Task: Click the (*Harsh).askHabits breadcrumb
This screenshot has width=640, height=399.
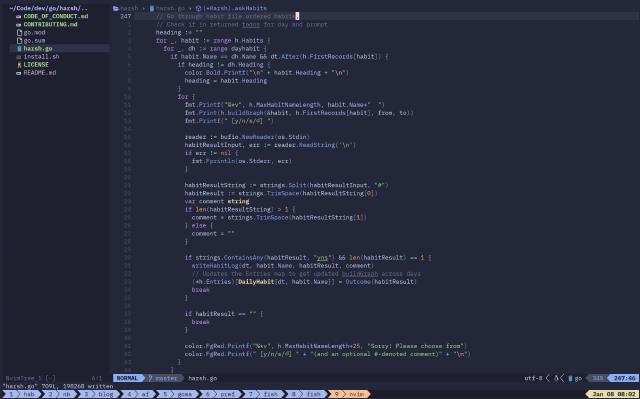Action: coord(235,8)
